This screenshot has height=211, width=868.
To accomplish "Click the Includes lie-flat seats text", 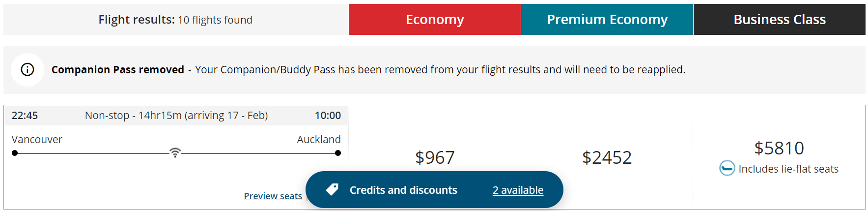I will (788, 169).
